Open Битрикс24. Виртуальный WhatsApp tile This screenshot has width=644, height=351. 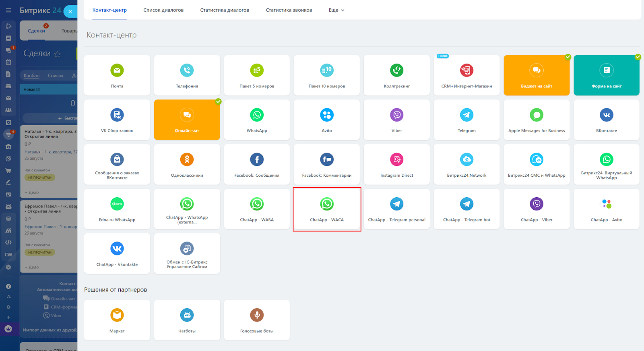pyautogui.click(x=607, y=165)
